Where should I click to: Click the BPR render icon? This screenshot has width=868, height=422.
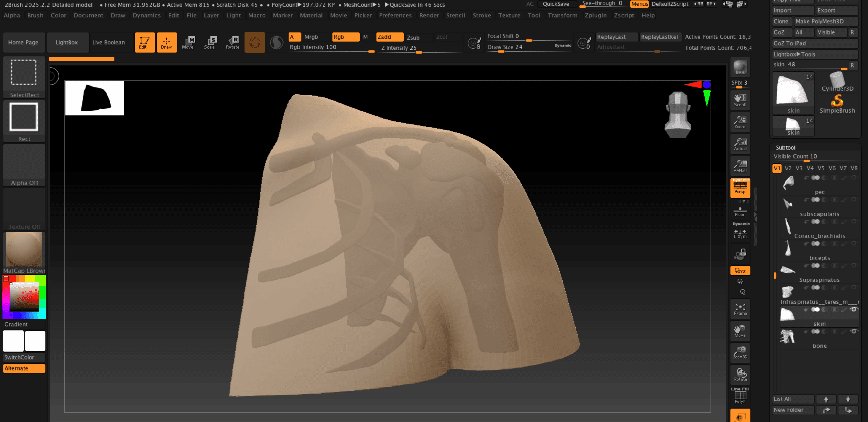[740, 68]
